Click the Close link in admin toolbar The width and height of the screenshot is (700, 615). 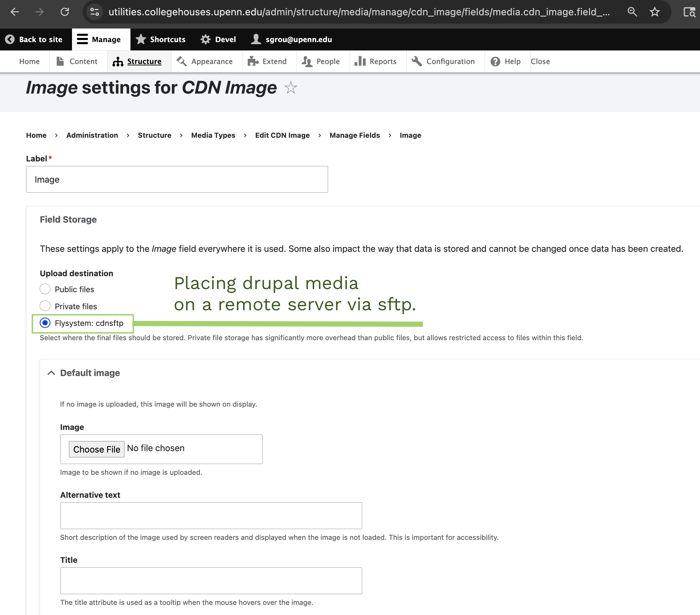tap(540, 61)
